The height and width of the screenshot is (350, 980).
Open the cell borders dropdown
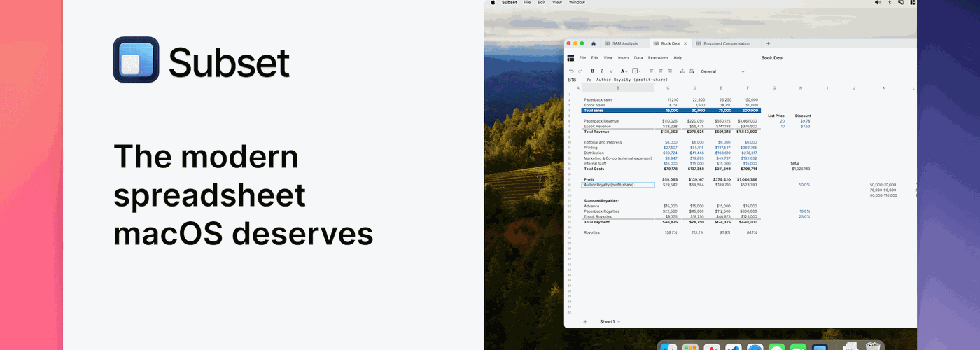coord(636,71)
